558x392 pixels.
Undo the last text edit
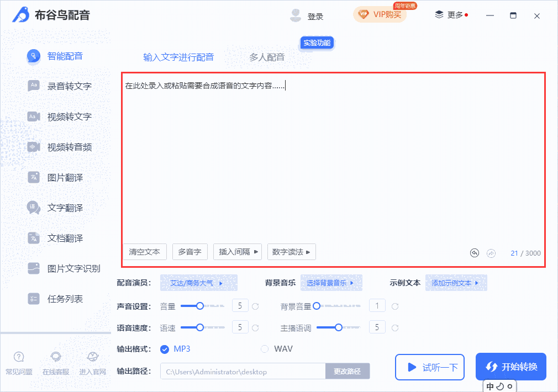(474, 252)
